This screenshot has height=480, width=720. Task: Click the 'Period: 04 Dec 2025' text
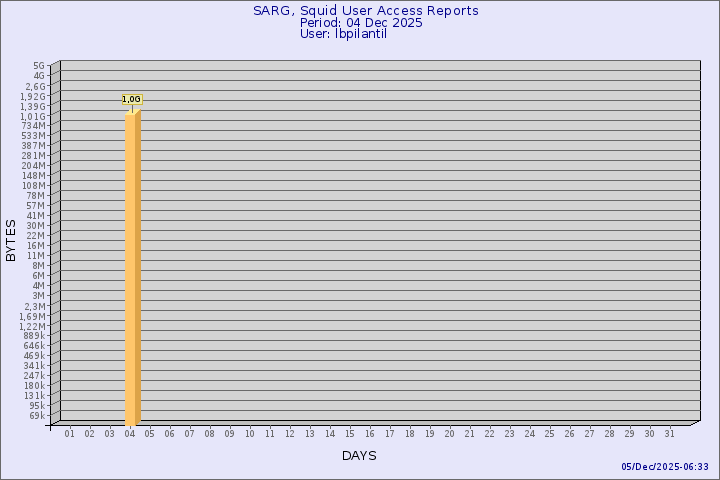(365, 23)
